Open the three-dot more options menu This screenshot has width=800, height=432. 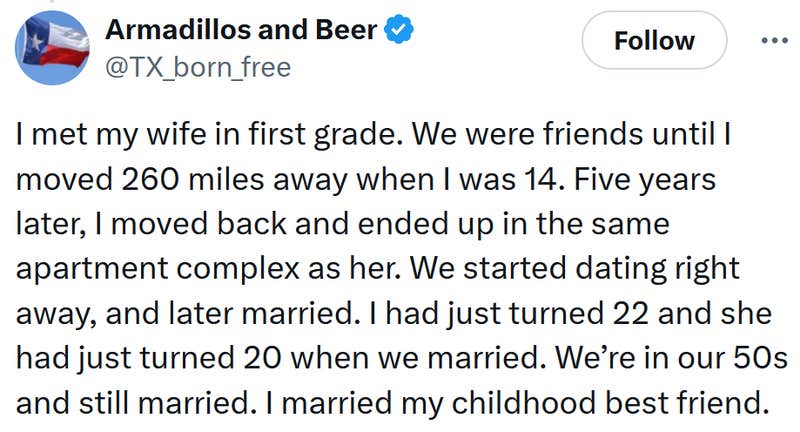pos(770,40)
